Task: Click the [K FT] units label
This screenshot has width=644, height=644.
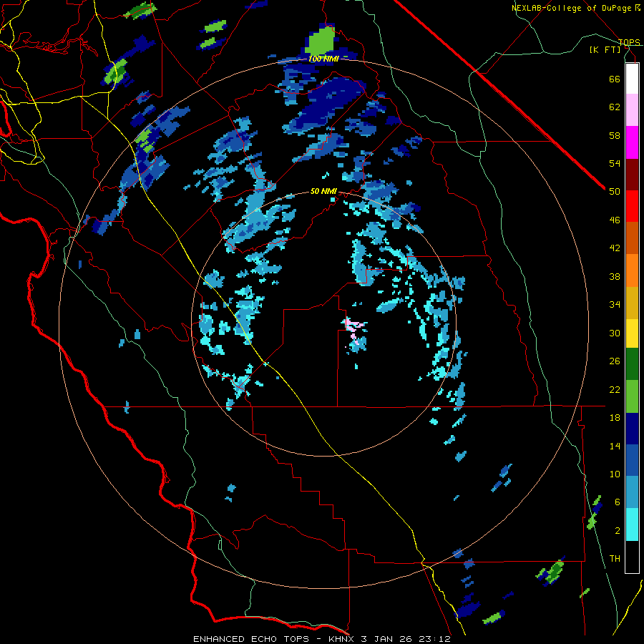Action: pos(605,49)
